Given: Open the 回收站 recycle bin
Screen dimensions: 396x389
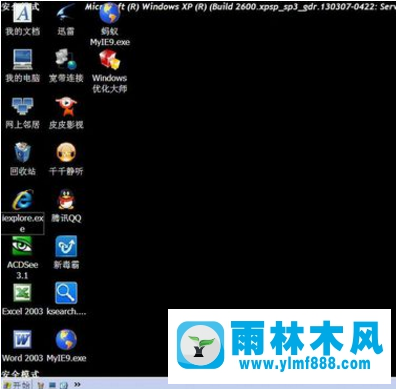Looking at the screenshot, I should point(23,159).
